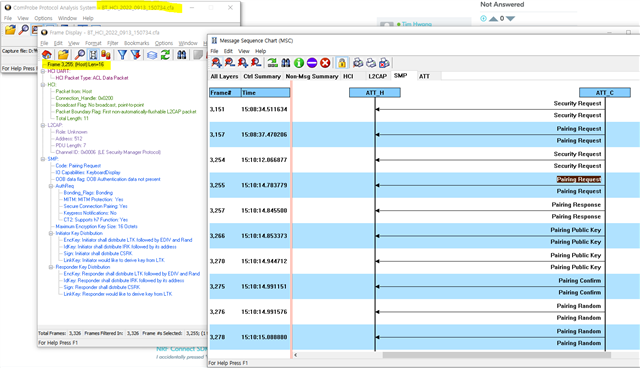Open the View menu in Message Sequence Chart
This screenshot has width=640, height=368.
coord(244,51)
